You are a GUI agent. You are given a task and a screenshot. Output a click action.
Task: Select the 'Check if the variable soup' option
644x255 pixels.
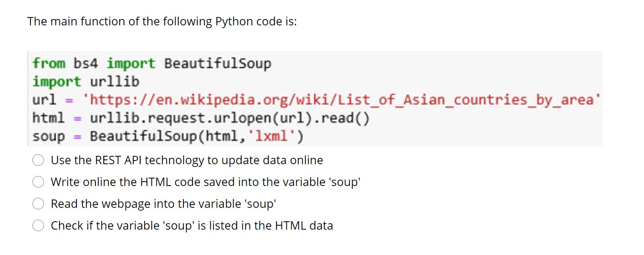pos(38,226)
